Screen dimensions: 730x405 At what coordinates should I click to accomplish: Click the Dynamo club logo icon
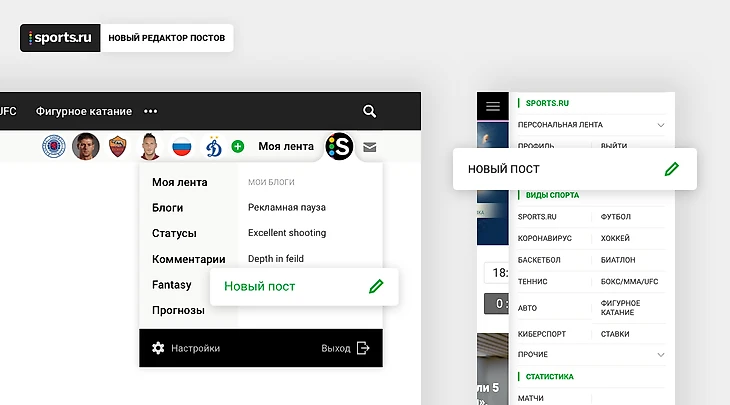[x=213, y=147]
